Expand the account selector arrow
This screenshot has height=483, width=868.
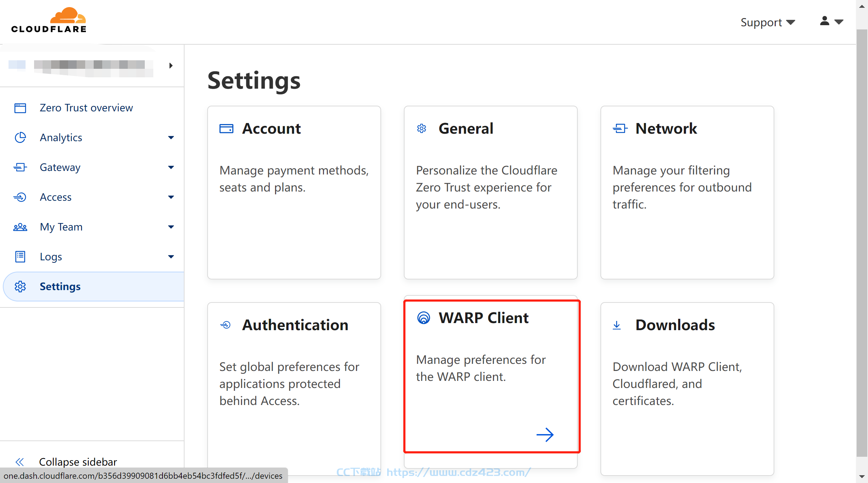click(171, 66)
